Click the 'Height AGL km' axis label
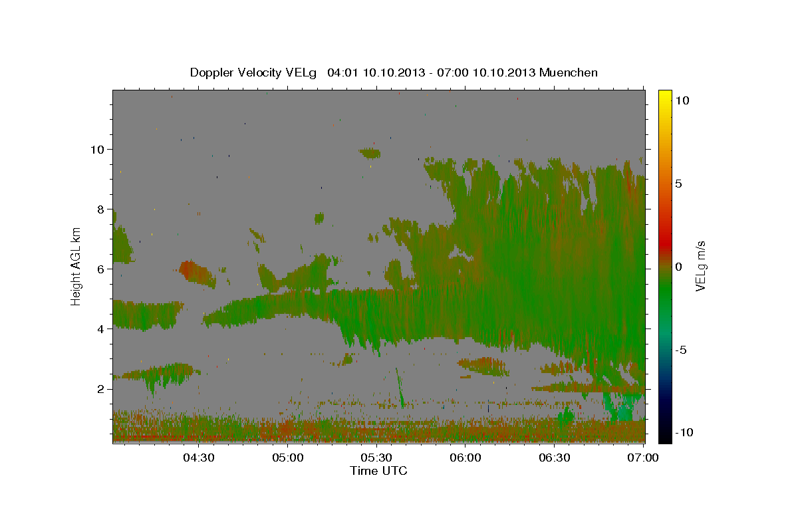Viewport: 798px width, 532px height. (76, 266)
